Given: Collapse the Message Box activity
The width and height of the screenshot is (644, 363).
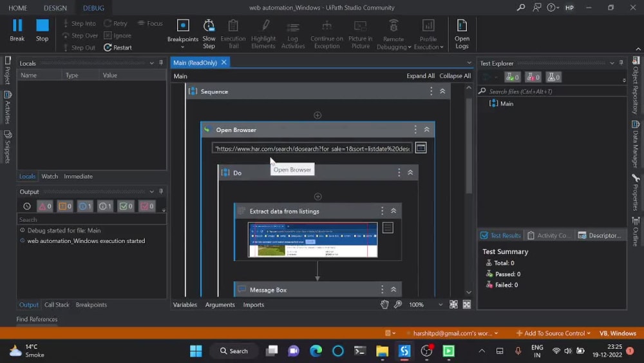Looking at the screenshot, I should click(393, 289).
